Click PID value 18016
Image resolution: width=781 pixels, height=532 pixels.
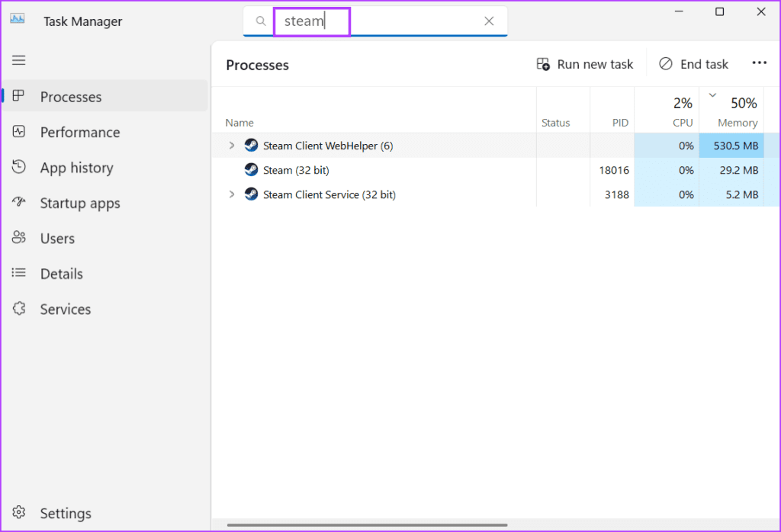click(614, 170)
